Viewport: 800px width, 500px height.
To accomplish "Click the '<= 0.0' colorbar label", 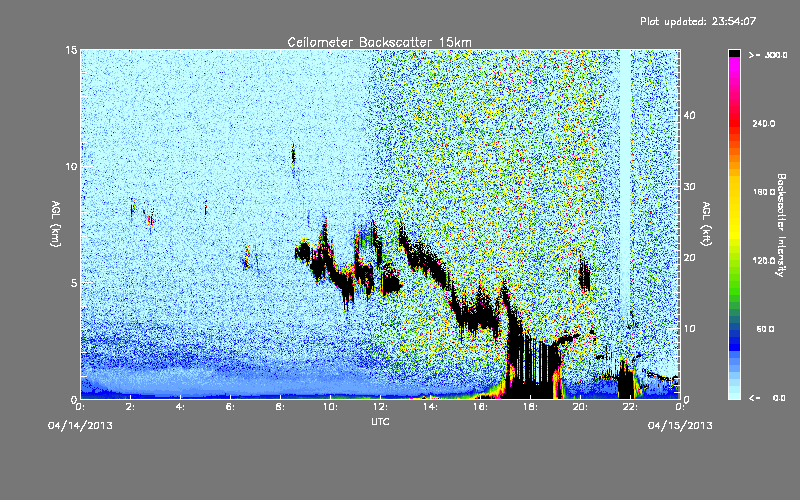I will (x=768, y=398).
